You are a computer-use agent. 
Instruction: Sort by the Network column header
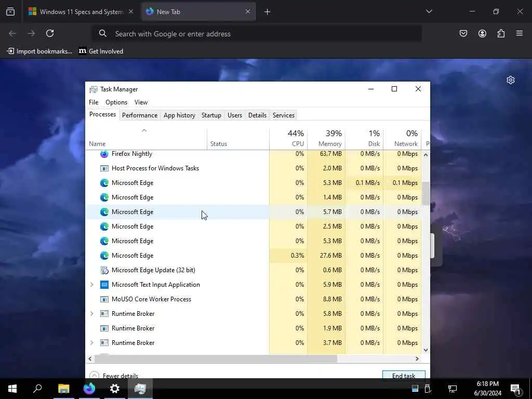(x=403, y=138)
